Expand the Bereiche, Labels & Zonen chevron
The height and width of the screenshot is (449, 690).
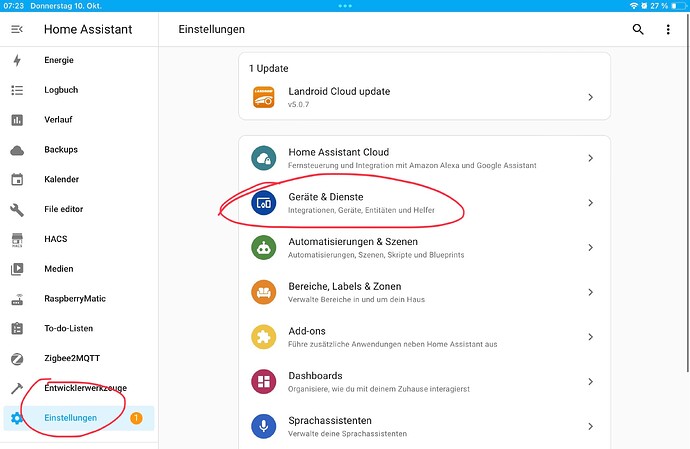click(x=591, y=292)
